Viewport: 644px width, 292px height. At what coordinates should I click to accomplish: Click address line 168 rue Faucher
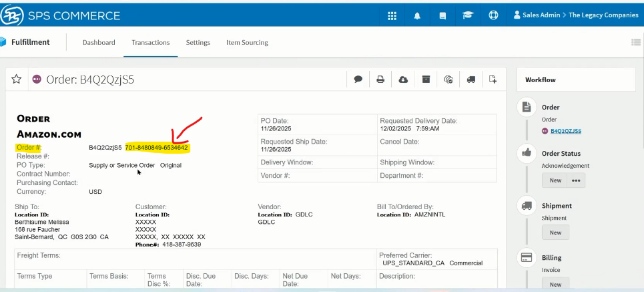click(37, 229)
